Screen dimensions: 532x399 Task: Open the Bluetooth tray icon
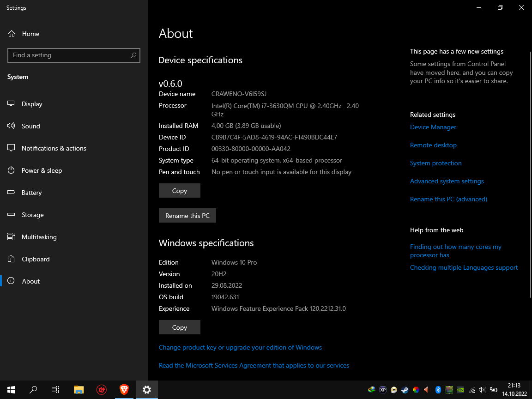[x=438, y=390]
